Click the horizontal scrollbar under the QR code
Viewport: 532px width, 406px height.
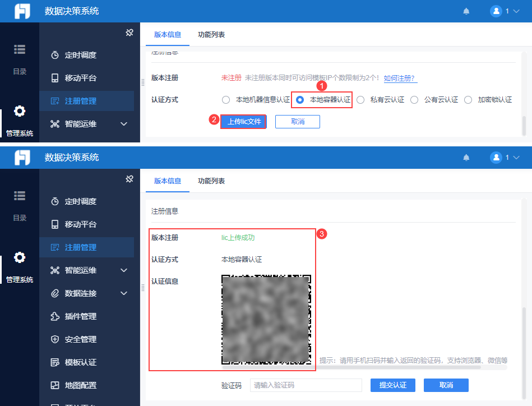(351, 367)
